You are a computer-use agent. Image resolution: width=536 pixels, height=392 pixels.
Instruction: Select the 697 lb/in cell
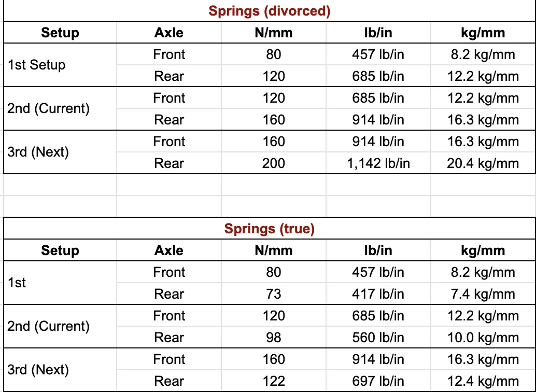click(378, 381)
